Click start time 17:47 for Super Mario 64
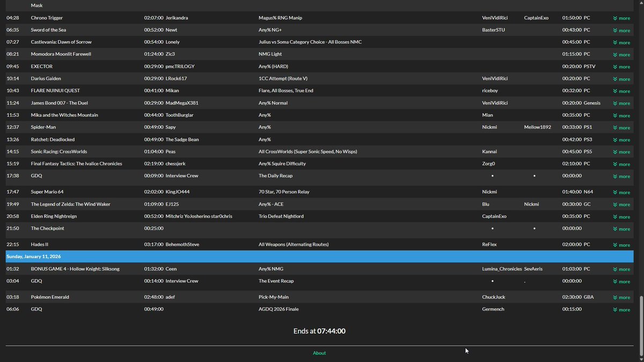This screenshot has height=362, width=644. click(x=12, y=192)
